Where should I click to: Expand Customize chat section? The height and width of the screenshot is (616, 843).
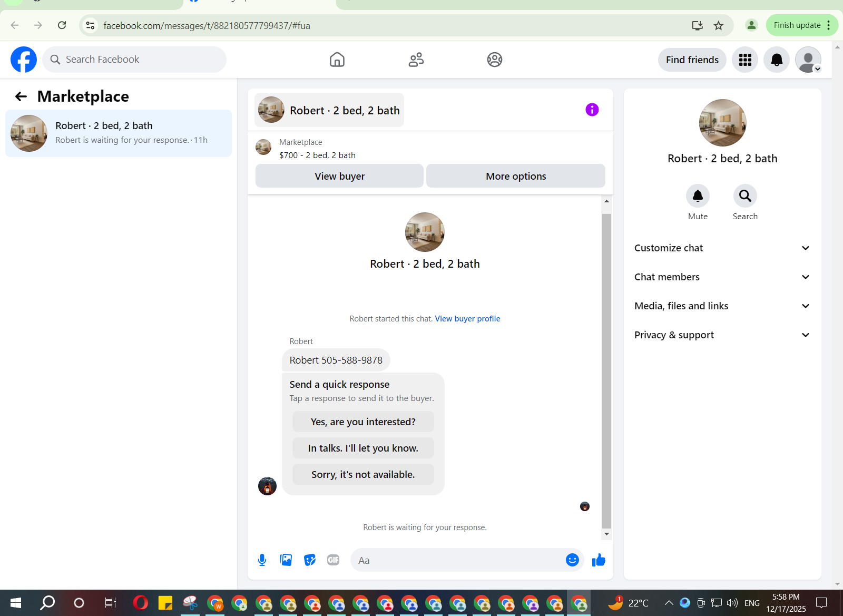[722, 248]
